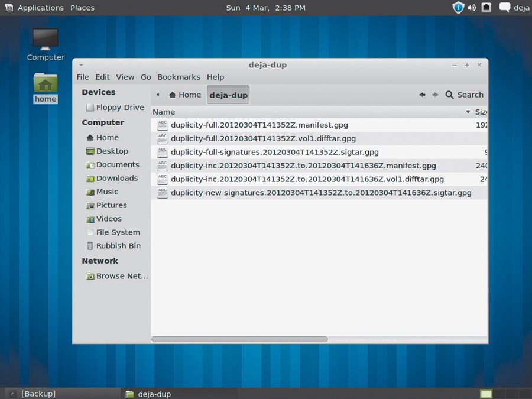Viewport: 532px width, 399px height.
Task: Open the Go menu
Action: click(145, 77)
